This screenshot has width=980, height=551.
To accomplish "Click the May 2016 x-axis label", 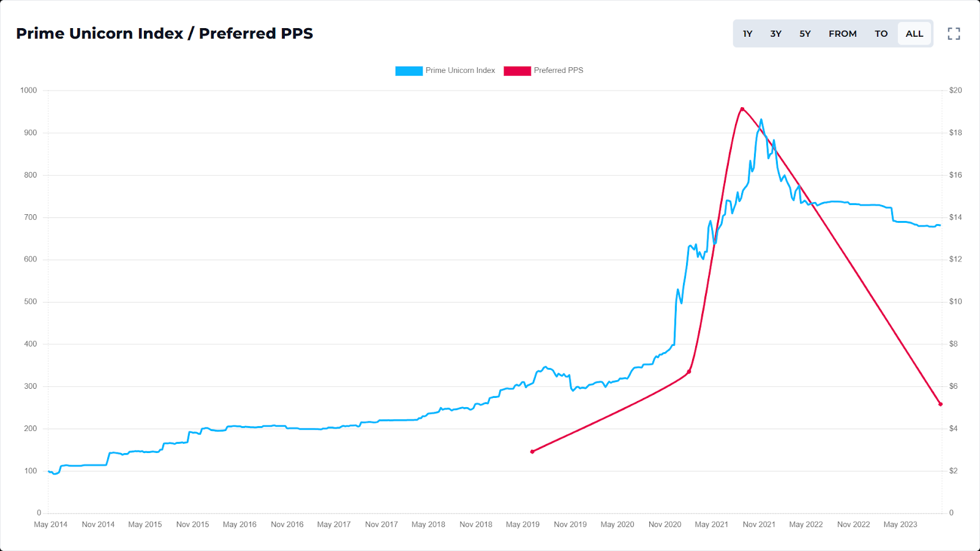I will point(239,525).
